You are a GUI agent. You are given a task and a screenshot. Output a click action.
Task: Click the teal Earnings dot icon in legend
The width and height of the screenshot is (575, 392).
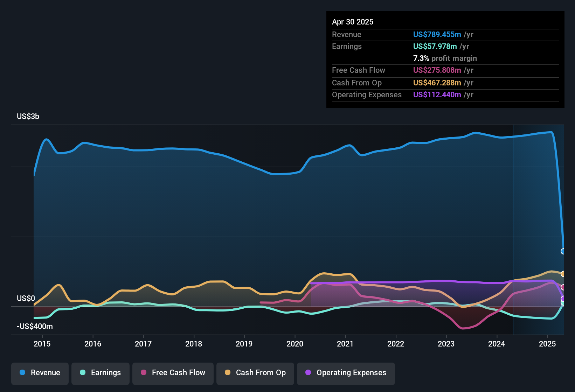point(82,373)
